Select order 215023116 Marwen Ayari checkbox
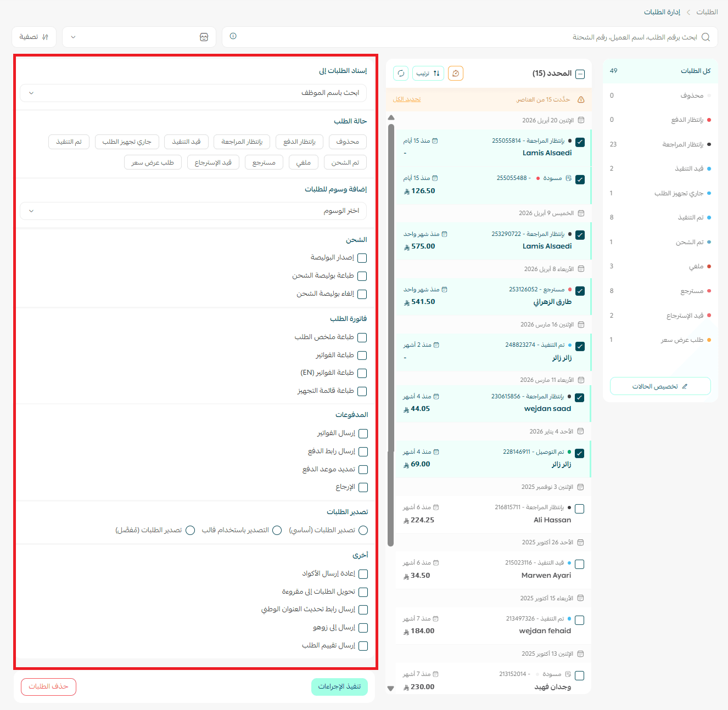 tap(580, 564)
